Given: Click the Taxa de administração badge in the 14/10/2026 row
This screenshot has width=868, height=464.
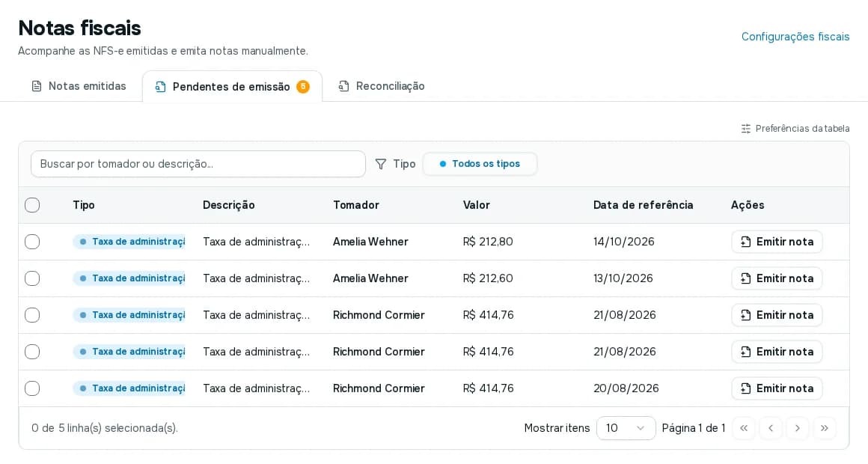Looking at the screenshot, I should (129, 242).
